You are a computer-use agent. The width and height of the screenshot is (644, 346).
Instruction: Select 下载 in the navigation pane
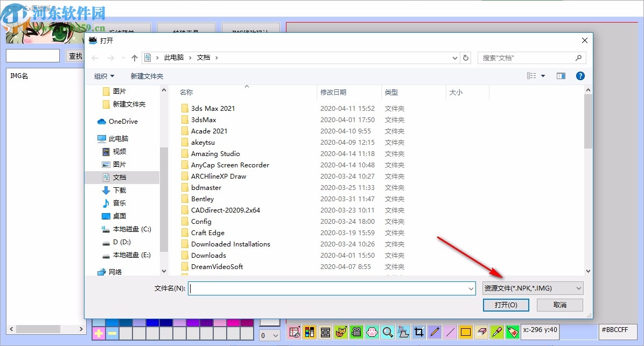pos(120,190)
